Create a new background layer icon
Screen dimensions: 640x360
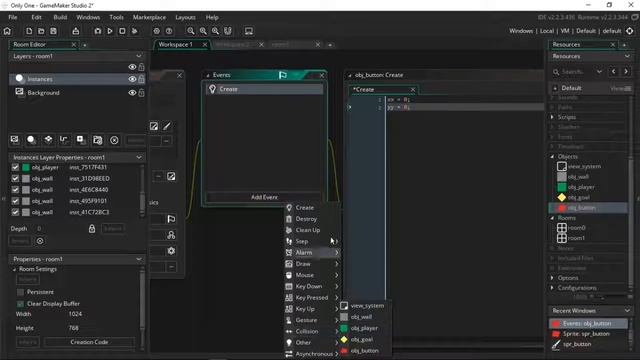click(x=15, y=140)
